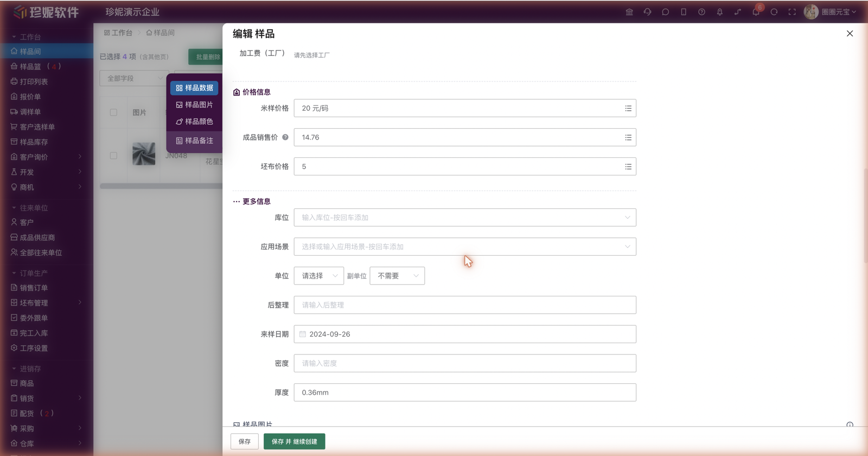
Task: Open the 全部字段 filter dropdown
Action: [133, 79]
